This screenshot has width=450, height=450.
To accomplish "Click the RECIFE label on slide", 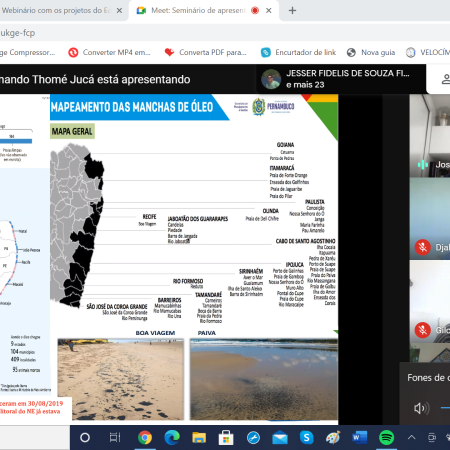I will pyautogui.click(x=149, y=217).
